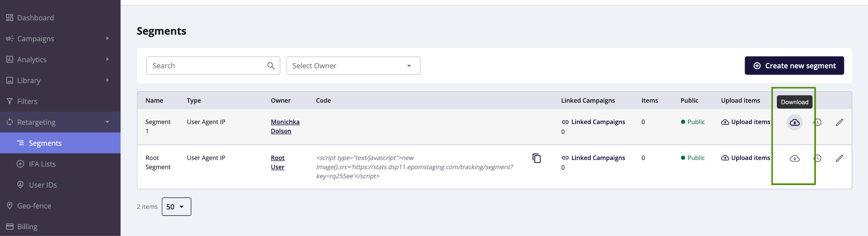Expand the Analytics submenu arrow

107,59
